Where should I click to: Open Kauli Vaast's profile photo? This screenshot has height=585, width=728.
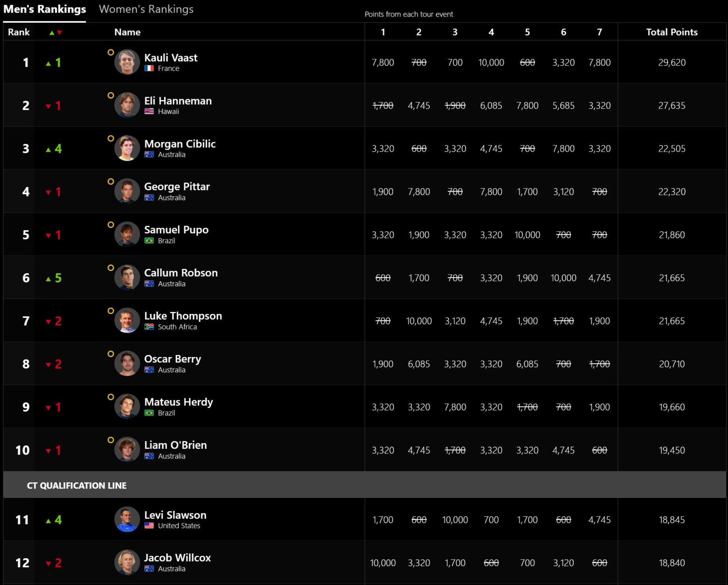pyautogui.click(x=127, y=62)
